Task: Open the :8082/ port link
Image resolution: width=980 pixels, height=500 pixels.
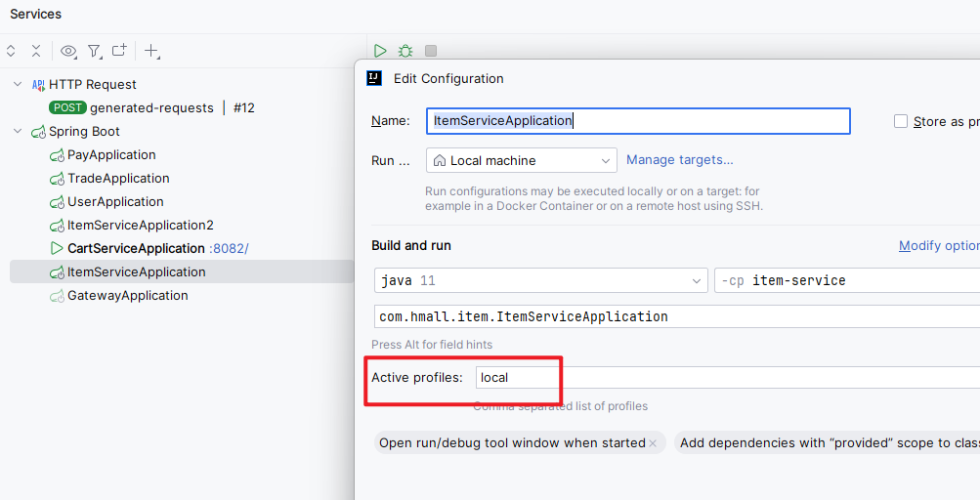Action: (229, 249)
